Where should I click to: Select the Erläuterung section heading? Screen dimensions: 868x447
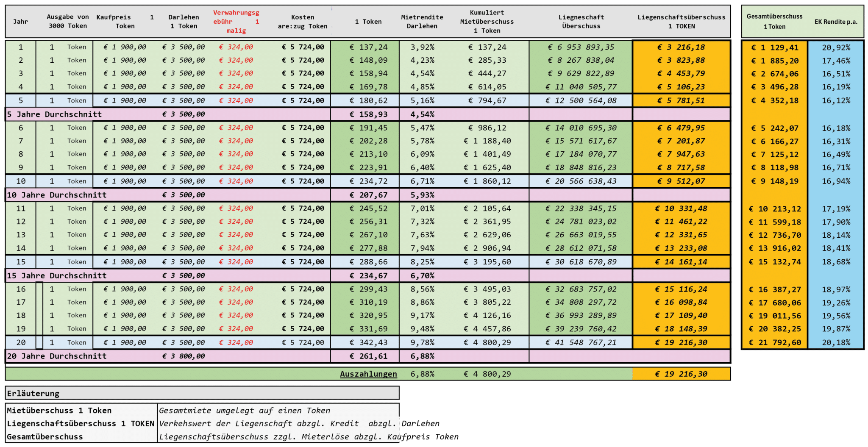coord(33,393)
